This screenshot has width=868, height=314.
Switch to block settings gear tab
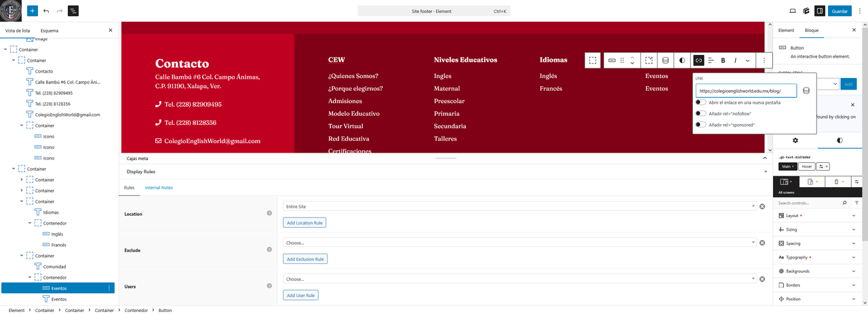click(795, 140)
